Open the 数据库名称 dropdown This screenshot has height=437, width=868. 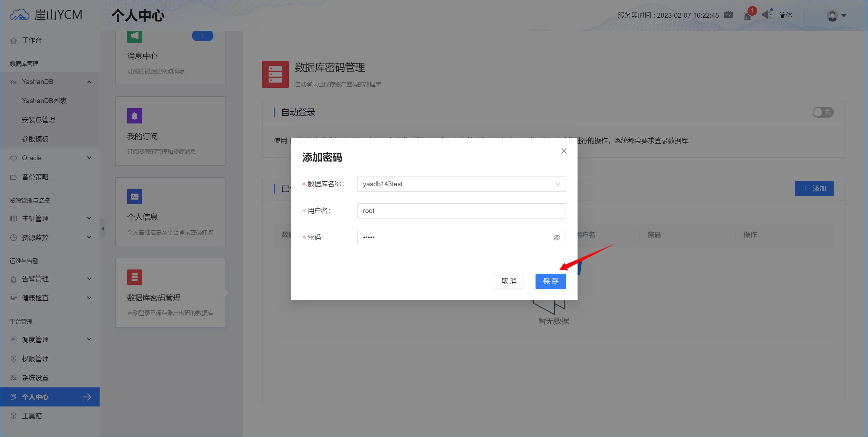point(557,184)
